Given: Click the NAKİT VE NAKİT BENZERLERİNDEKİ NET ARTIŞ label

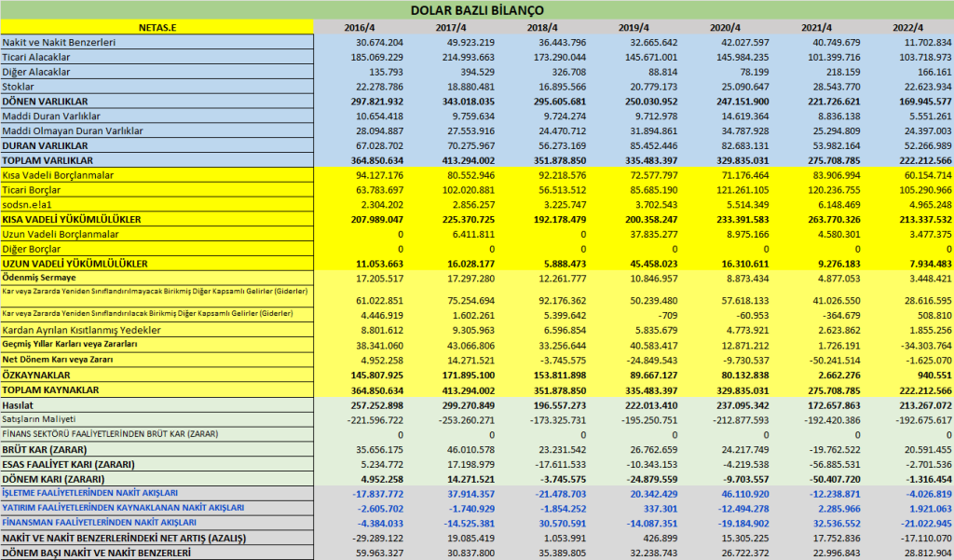Looking at the screenshot, I should pyautogui.click(x=124, y=538).
